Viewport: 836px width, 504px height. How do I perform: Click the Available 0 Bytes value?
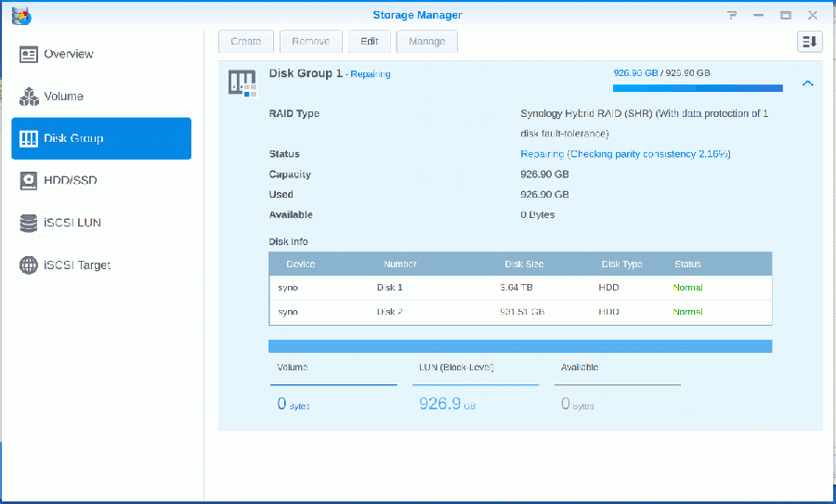pyautogui.click(x=577, y=404)
